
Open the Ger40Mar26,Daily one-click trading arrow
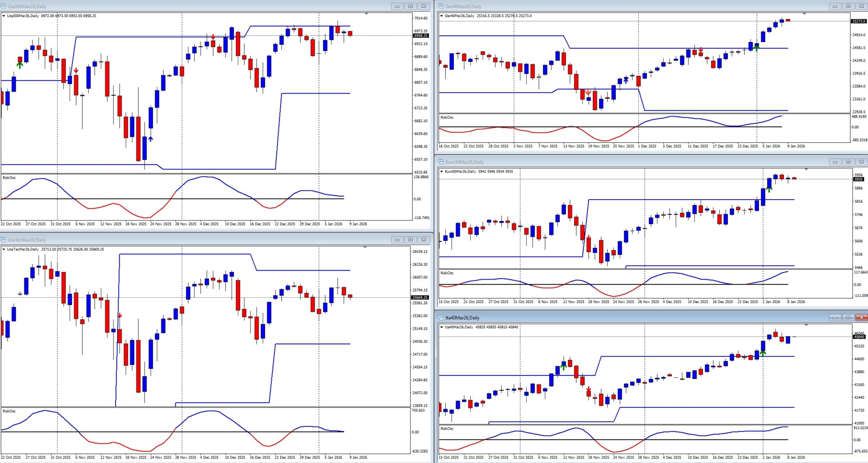pyautogui.click(x=442, y=16)
